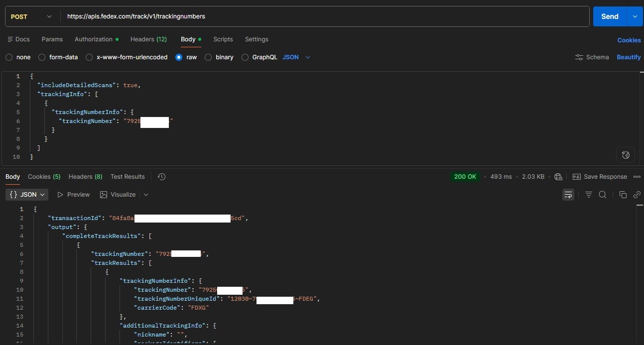
Task: Select the form-data body option
Action: 58,57
